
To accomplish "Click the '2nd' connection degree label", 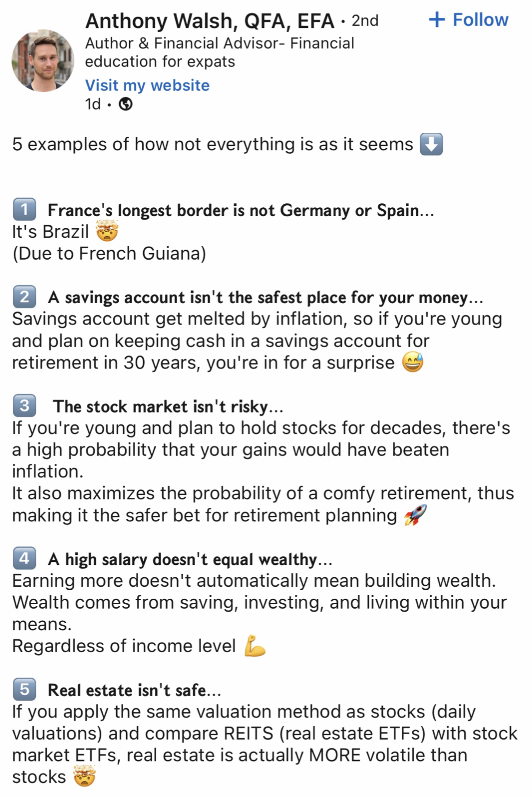I will (x=365, y=21).
